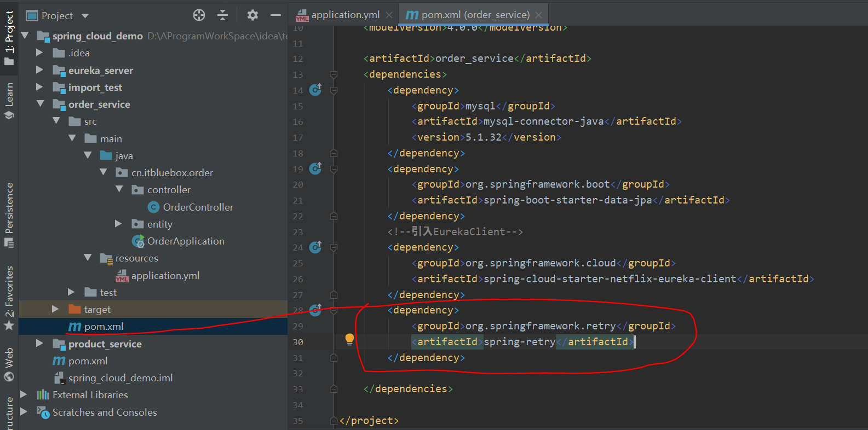Viewport: 868px width, 430px height.
Task: Collapse the main folder arrow
Action: click(72, 138)
